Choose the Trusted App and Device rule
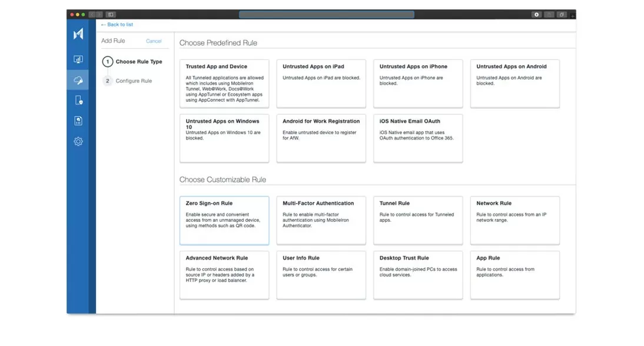Viewport: 644px width, 346px height. pos(224,84)
